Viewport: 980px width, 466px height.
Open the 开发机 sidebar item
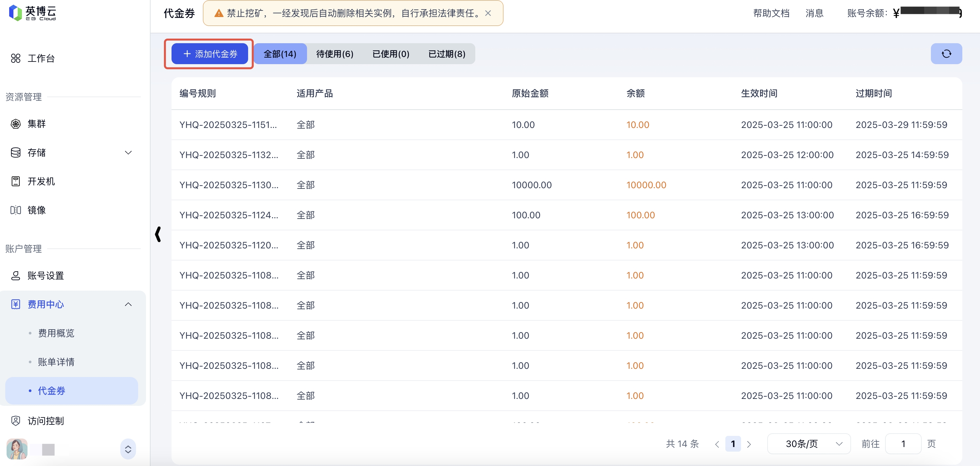pyautogui.click(x=41, y=181)
